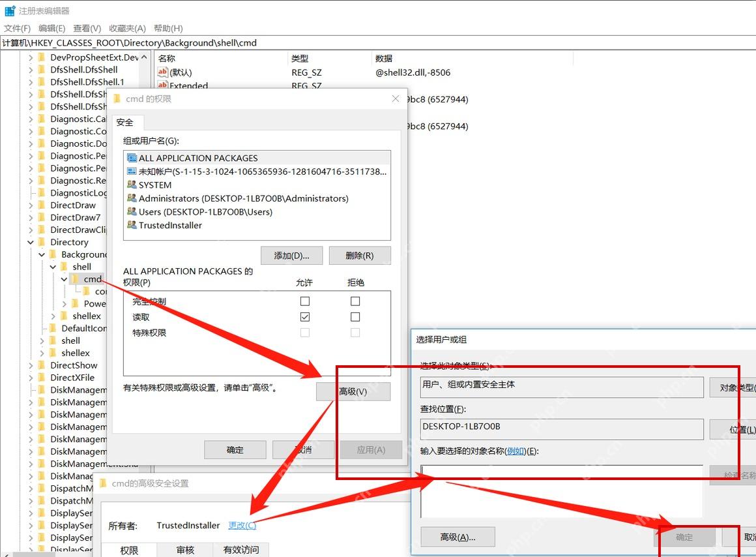Expand the DirectShow tree node

(x=31, y=365)
